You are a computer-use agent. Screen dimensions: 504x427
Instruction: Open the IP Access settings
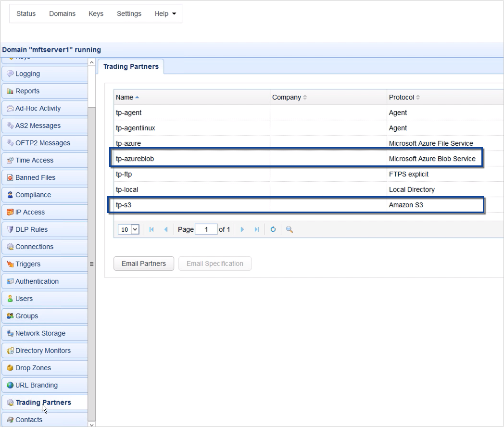[30, 212]
